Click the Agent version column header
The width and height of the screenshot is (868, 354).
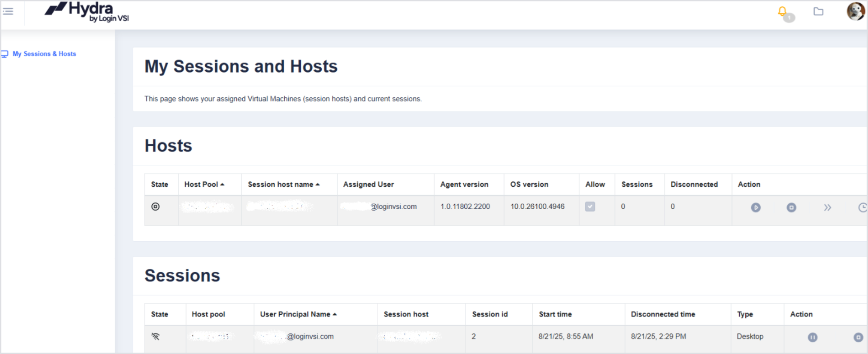[464, 184]
